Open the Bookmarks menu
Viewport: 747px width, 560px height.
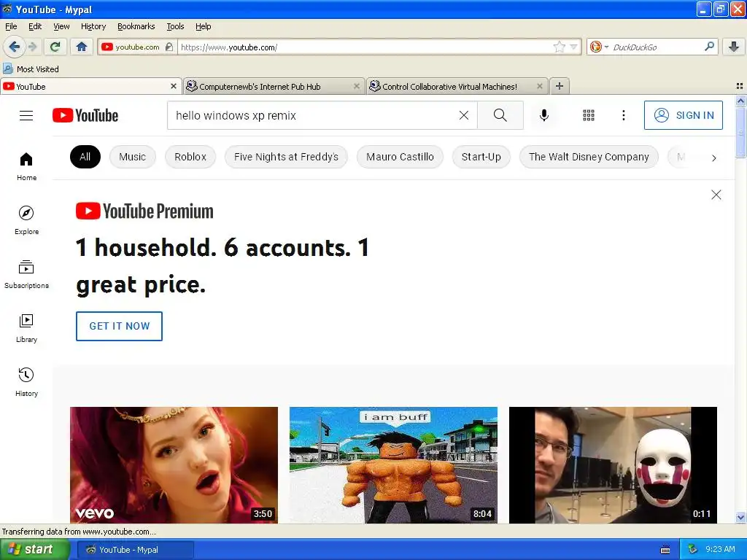(136, 26)
